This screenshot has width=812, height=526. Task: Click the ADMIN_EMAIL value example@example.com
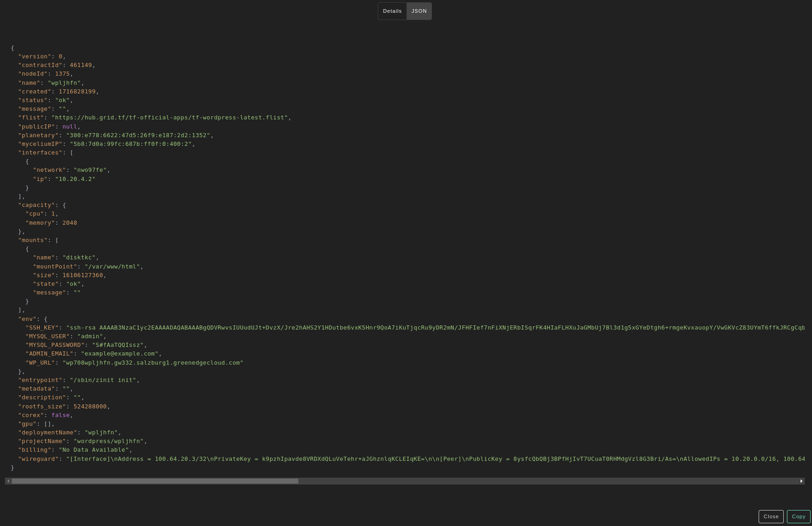[x=120, y=354]
